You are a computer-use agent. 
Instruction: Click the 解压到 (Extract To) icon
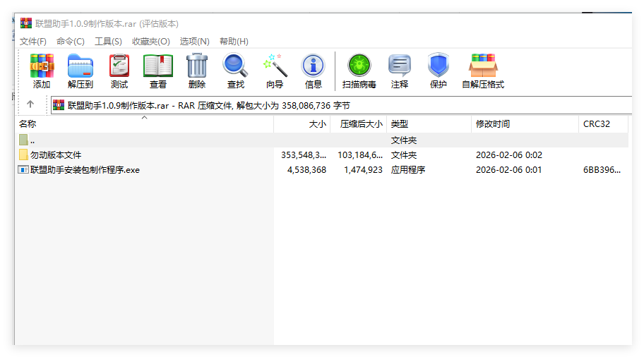coord(80,66)
